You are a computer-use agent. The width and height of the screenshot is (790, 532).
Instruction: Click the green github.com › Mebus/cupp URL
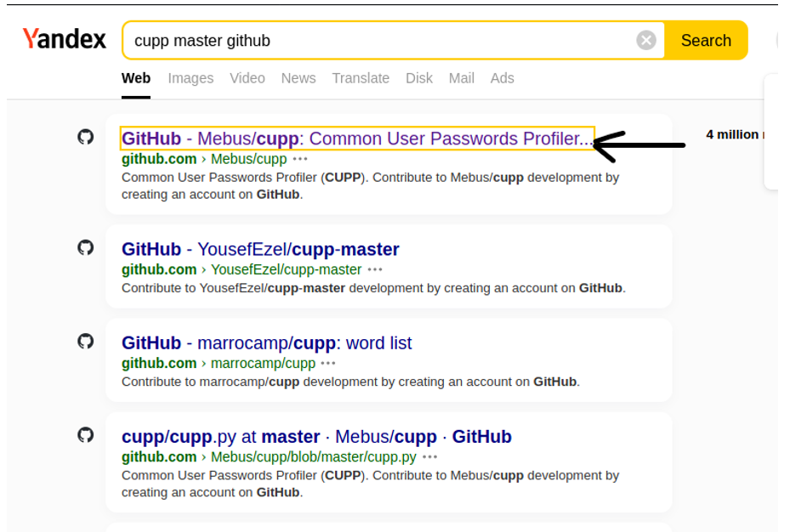pyautogui.click(x=204, y=159)
